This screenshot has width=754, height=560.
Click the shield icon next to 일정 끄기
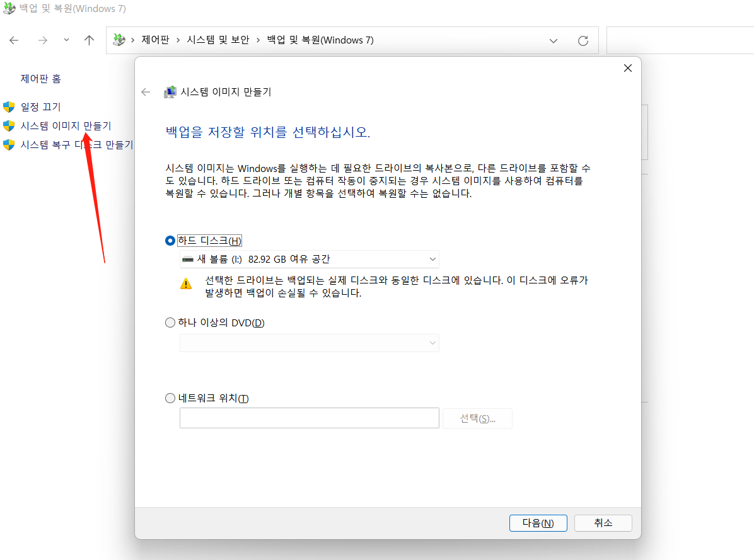pos(9,106)
